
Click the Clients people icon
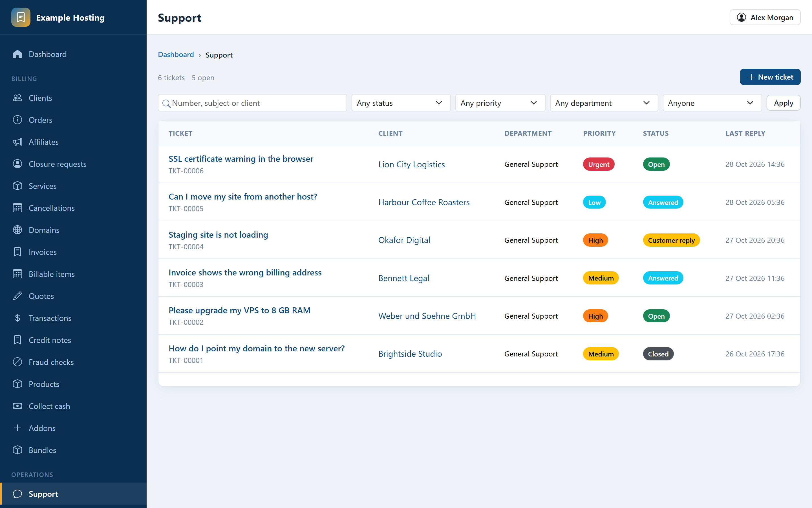click(x=17, y=98)
